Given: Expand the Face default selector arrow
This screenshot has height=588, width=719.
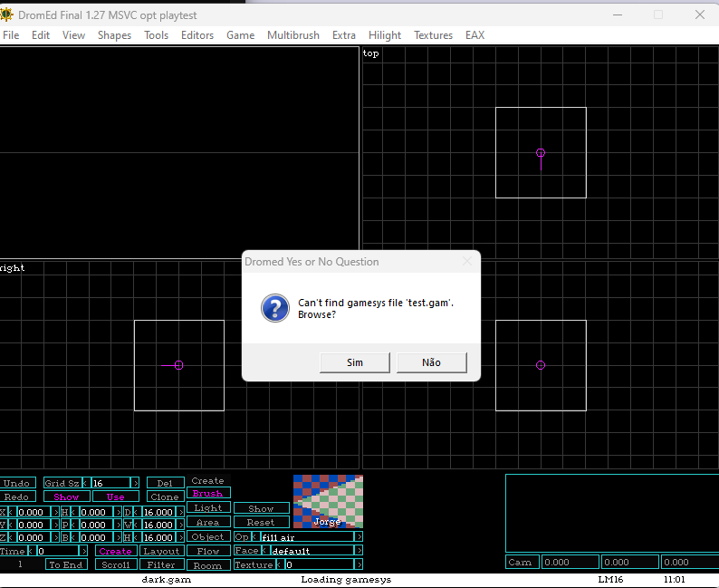Looking at the screenshot, I should (x=359, y=550).
